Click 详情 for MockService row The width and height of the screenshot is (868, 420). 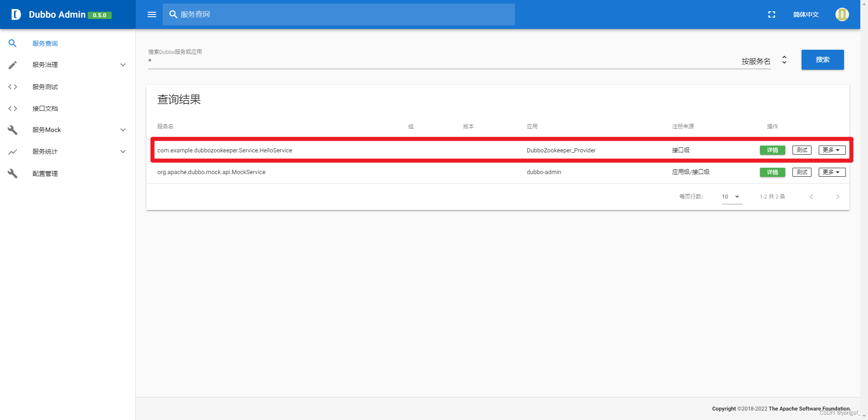[772, 172]
